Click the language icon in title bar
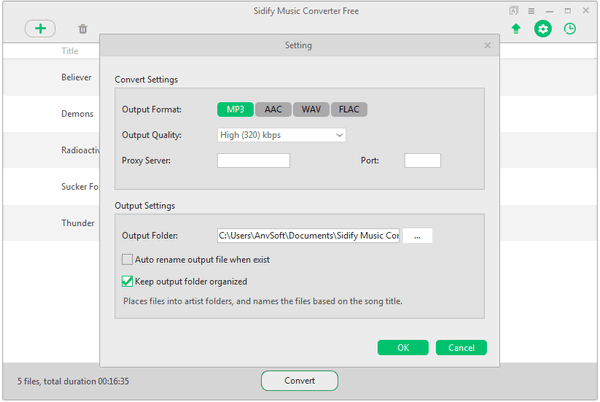 pyautogui.click(x=513, y=11)
